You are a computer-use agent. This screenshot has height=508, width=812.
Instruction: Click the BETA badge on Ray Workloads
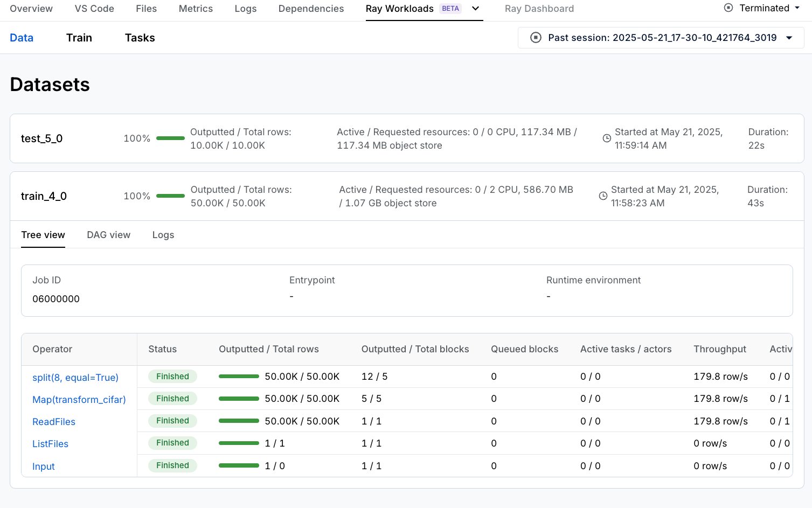(x=450, y=9)
